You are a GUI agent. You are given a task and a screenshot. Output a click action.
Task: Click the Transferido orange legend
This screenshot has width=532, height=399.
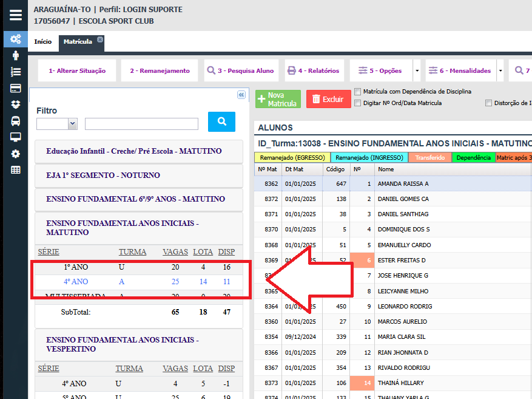430,157
